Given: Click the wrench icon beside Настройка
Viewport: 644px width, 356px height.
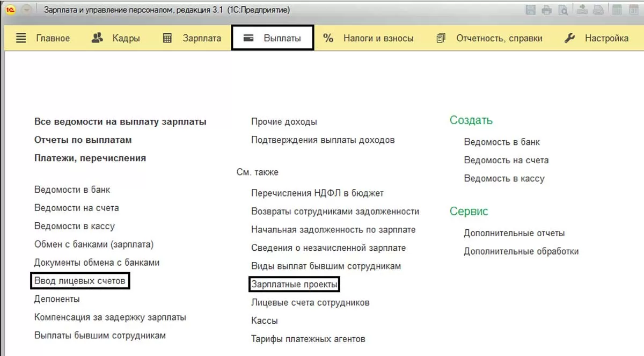Looking at the screenshot, I should [570, 38].
